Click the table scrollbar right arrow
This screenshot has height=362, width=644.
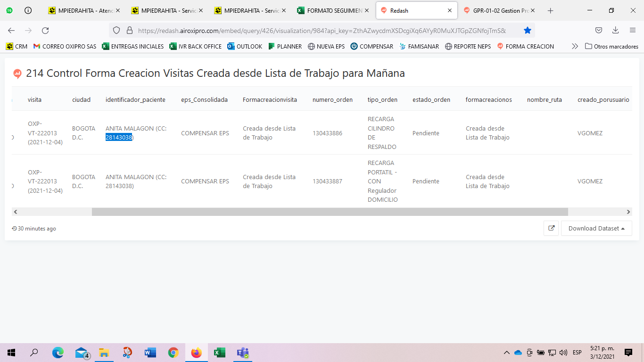click(x=628, y=212)
